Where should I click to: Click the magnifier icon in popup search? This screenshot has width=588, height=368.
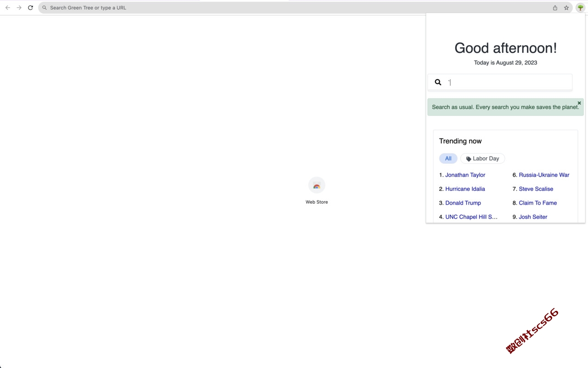pos(438,82)
